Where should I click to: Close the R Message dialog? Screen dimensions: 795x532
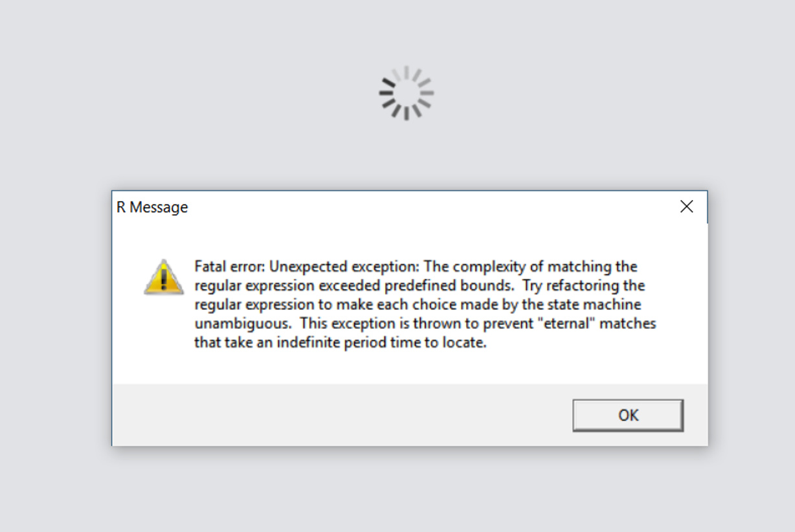(x=687, y=206)
